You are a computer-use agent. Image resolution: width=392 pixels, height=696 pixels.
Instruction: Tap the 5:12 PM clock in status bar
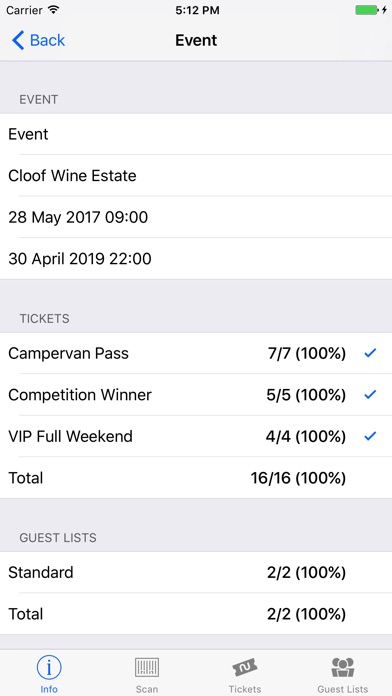pyautogui.click(x=197, y=10)
